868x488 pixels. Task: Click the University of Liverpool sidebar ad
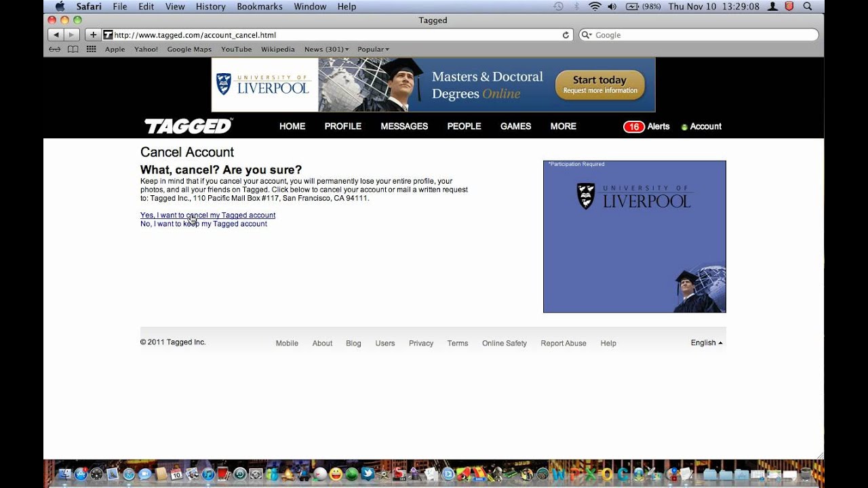tap(635, 237)
